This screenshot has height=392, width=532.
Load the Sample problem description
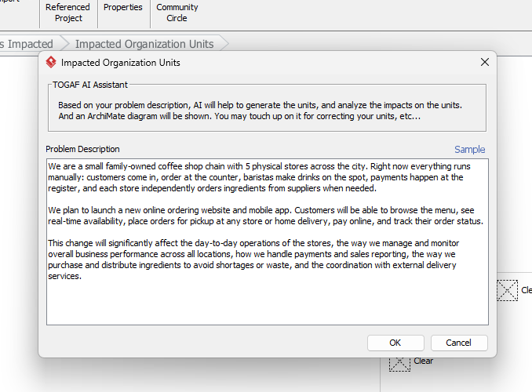click(x=469, y=150)
